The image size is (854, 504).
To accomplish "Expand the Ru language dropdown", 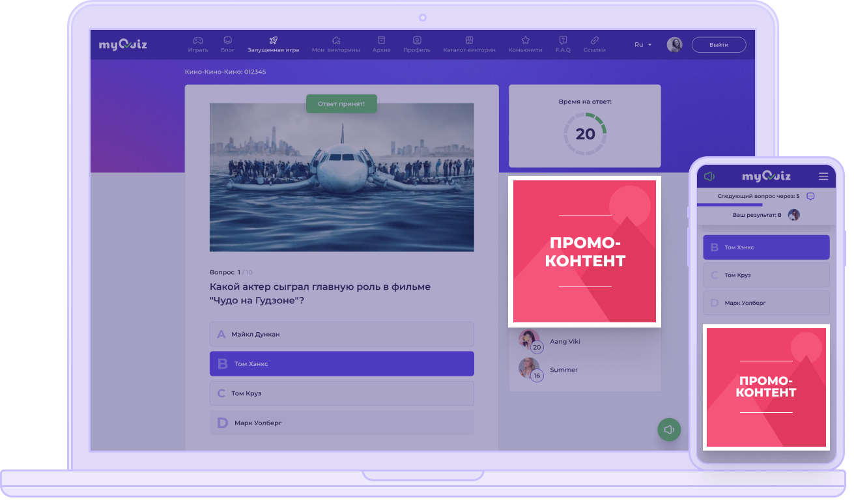I will pyautogui.click(x=642, y=45).
